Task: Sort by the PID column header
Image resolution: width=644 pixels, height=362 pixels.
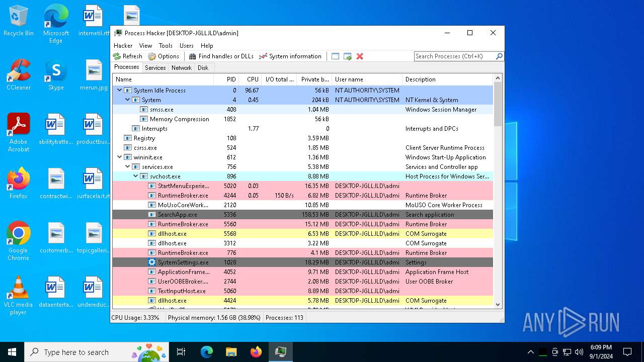Action: point(225,79)
